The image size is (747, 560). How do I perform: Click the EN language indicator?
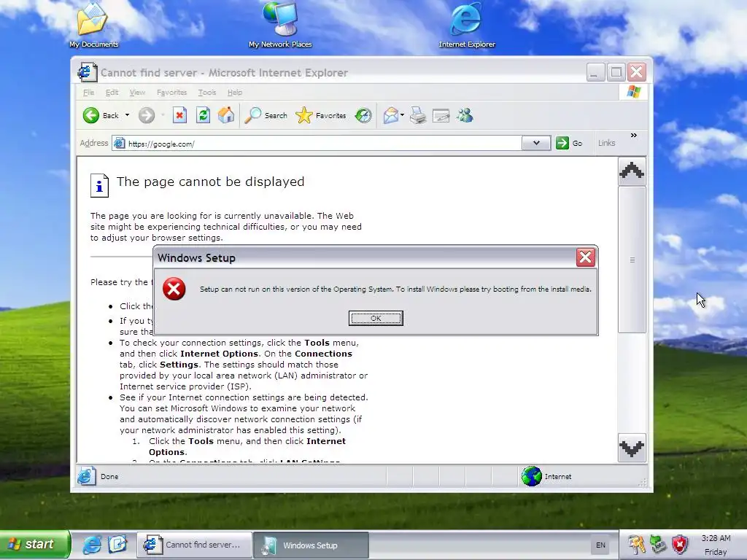pyautogui.click(x=601, y=545)
